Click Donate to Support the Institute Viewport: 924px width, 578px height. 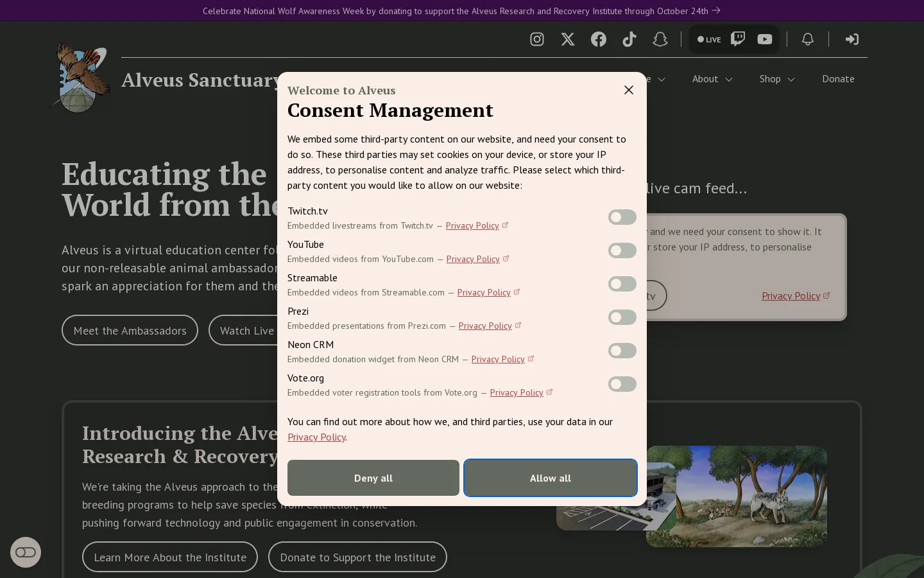(x=357, y=557)
